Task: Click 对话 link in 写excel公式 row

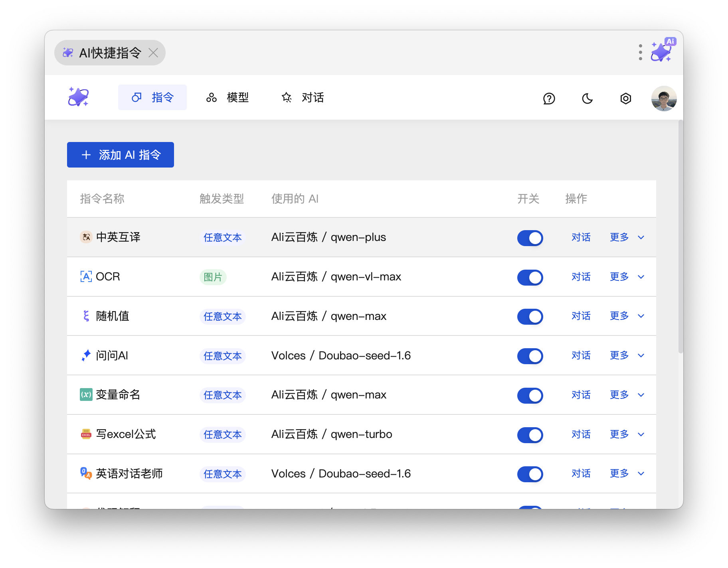Action: (581, 434)
